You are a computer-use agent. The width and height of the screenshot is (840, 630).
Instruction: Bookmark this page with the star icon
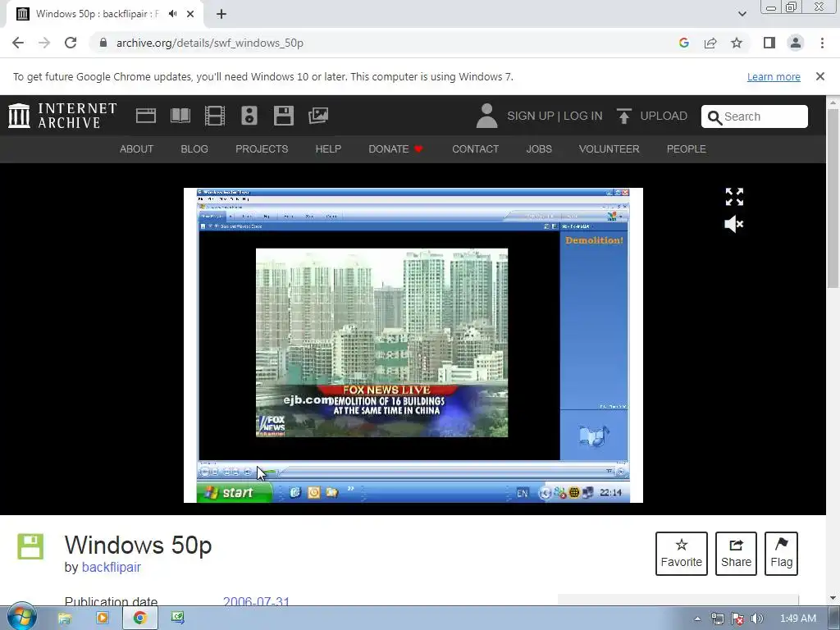coord(737,43)
